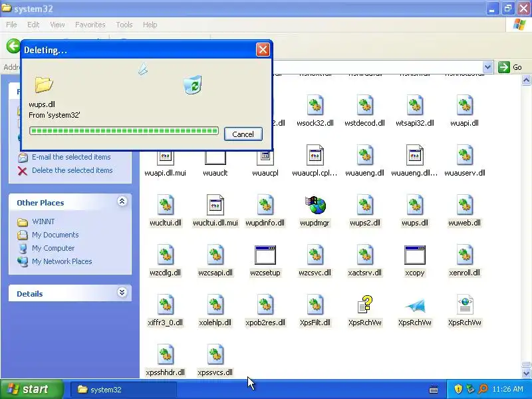Open the File menu
Screen dimensions: 532x399
pos(11,25)
